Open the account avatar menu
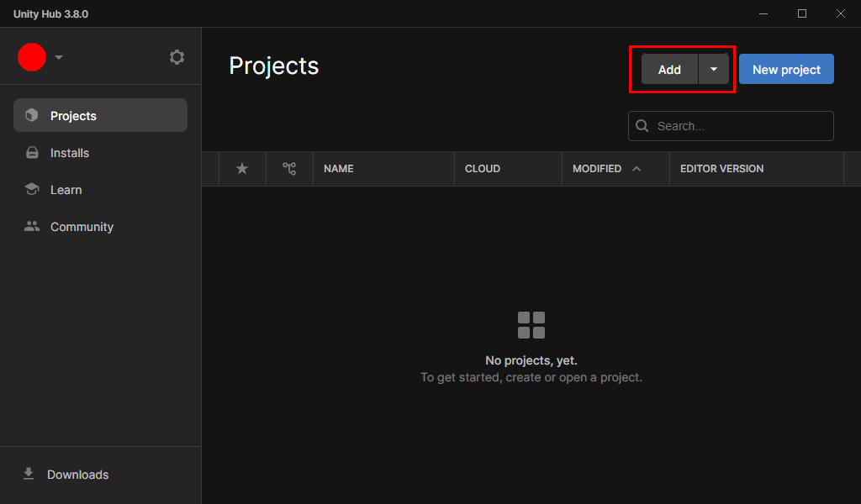 tap(32, 57)
